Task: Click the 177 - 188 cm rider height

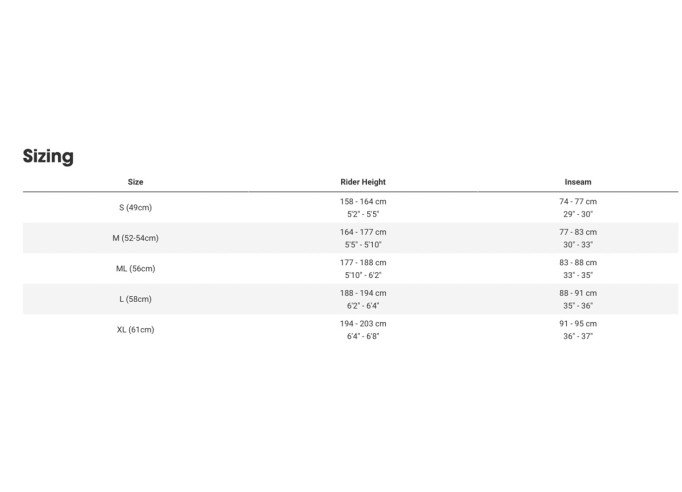Action: (363, 262)
